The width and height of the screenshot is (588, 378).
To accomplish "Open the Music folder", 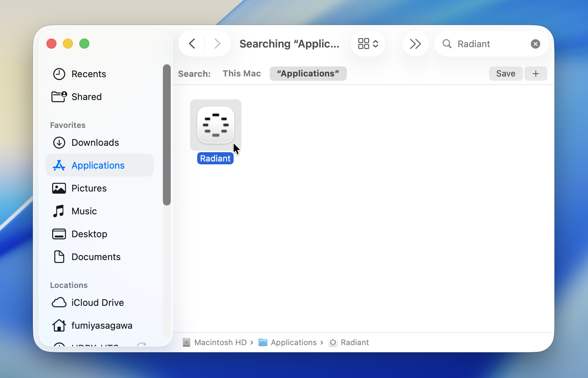I will [84, 211].
